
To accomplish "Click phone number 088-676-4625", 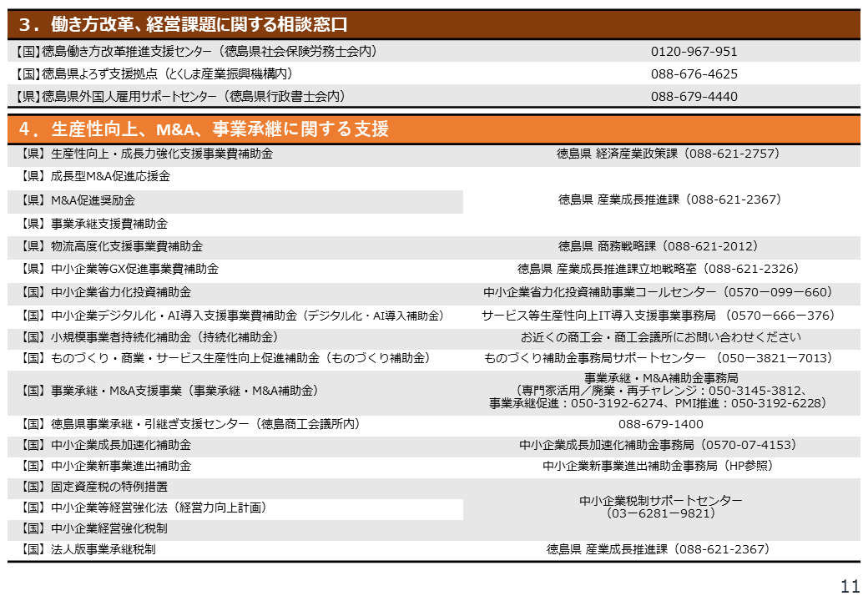I will point(694,74).
